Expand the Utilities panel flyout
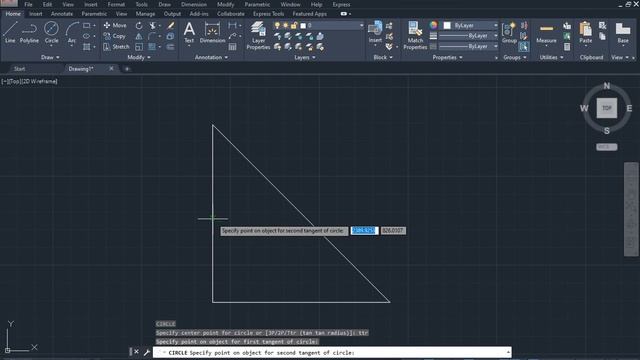This screenshot has width=640, height=360. pos(551,58)
